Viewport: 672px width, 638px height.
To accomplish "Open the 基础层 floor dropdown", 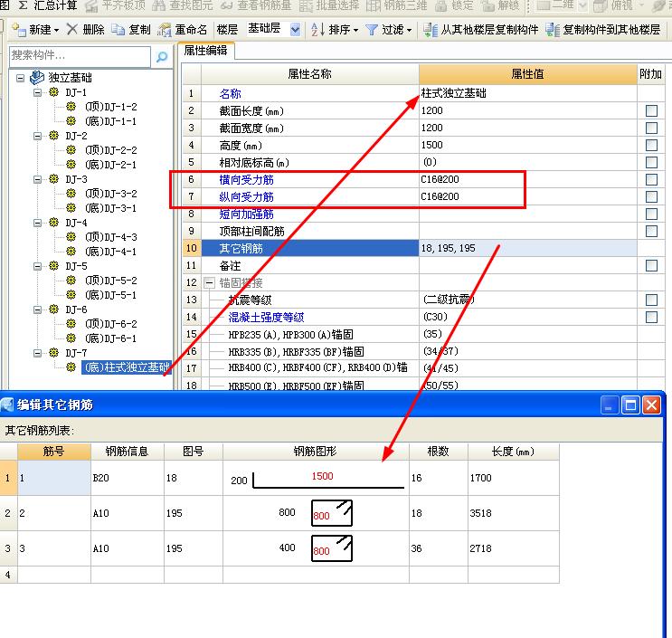I will tap(295, 30).
